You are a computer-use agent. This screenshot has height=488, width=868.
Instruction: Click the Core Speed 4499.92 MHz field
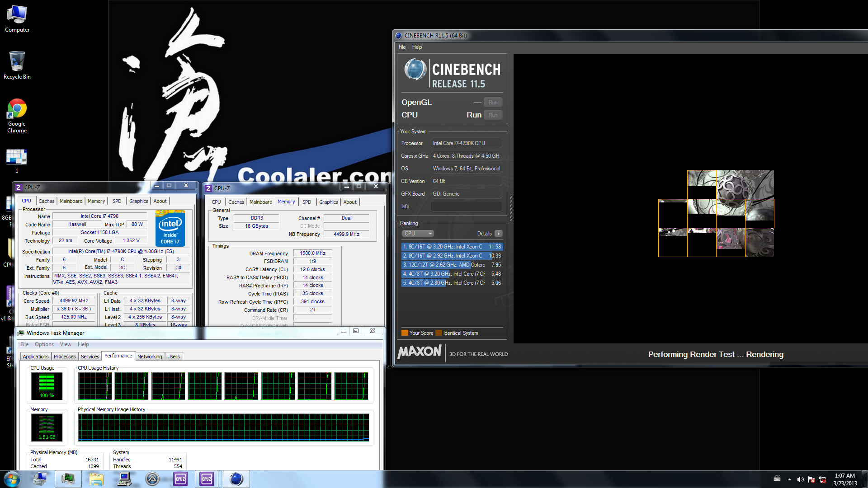pos(74,301)
